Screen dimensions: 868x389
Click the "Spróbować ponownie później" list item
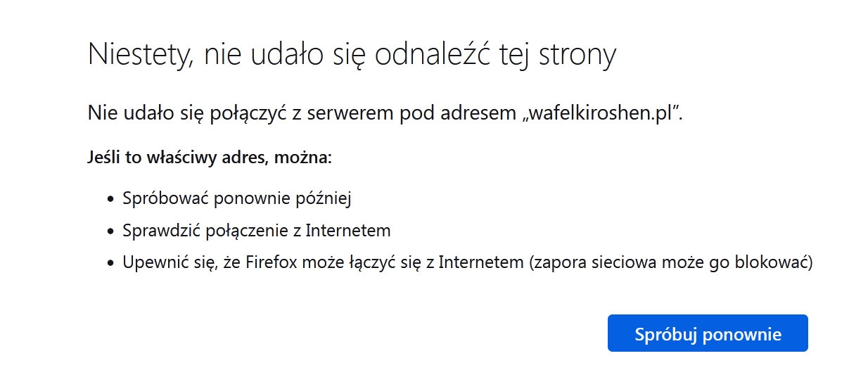236,198
